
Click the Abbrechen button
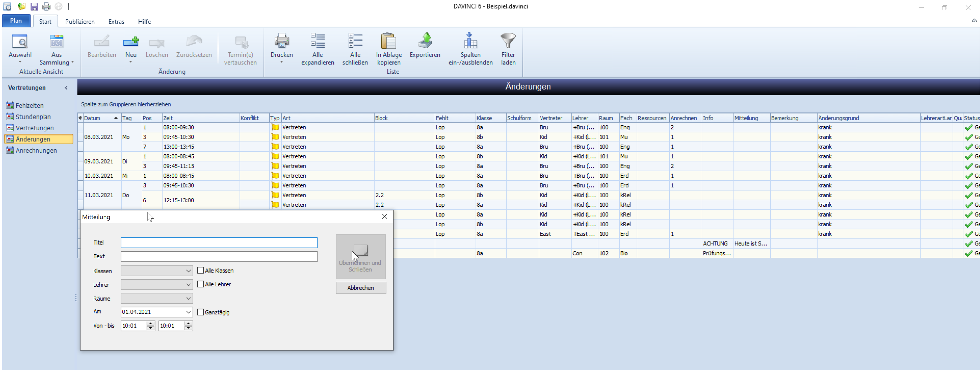[x=361, y=288]
